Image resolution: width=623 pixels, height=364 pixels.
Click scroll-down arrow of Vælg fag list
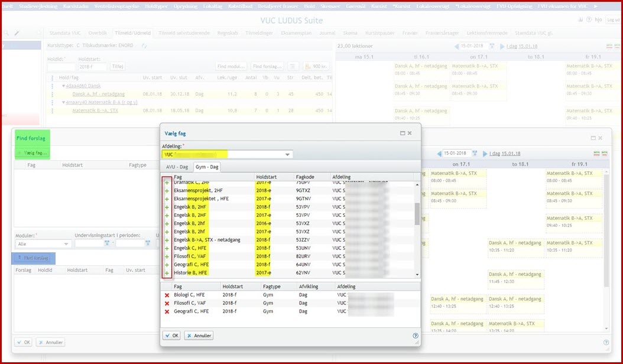coord(417,275)
